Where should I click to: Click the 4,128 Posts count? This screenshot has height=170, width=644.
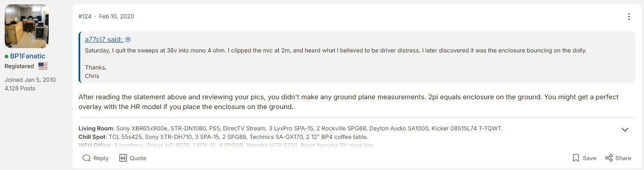[x=20, y=88]
